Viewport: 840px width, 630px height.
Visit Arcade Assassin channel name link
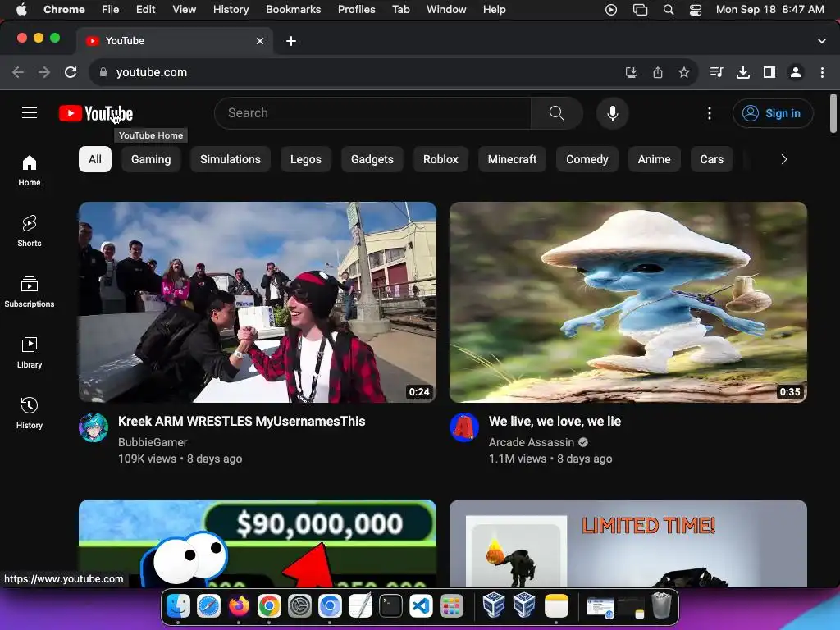click(x=532, y=442)
